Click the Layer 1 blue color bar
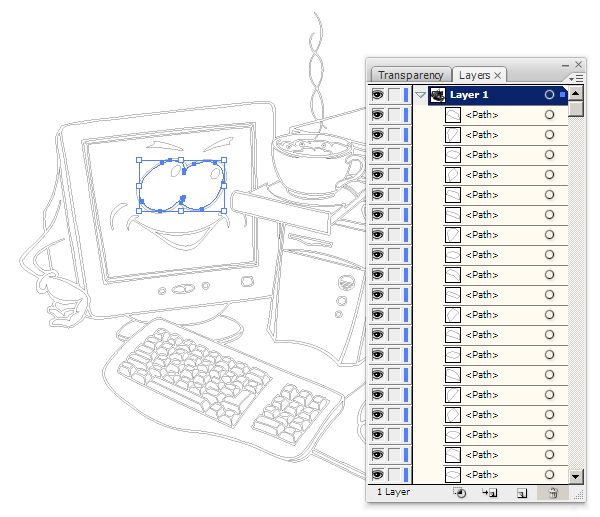Screen dimensions: 600x517 tap(406, 95)
